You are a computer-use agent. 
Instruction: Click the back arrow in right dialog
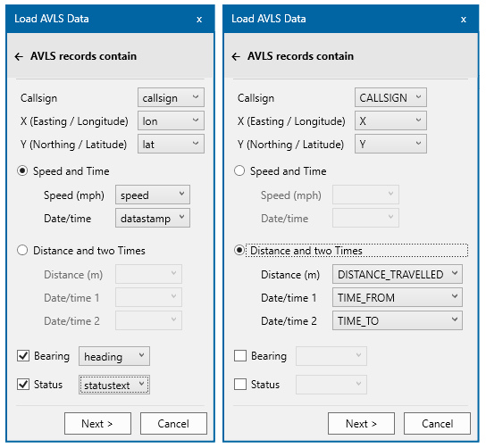click(236, 56)
